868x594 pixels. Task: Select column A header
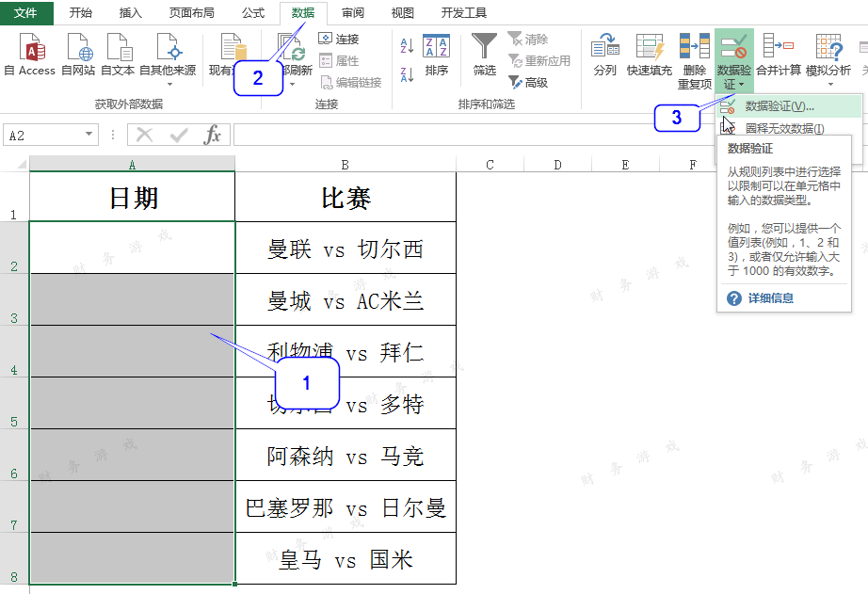pos(132,164)
